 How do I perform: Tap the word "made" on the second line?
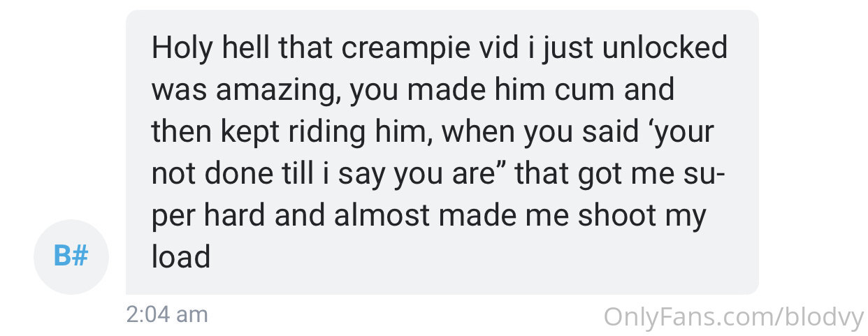[451, 90]
